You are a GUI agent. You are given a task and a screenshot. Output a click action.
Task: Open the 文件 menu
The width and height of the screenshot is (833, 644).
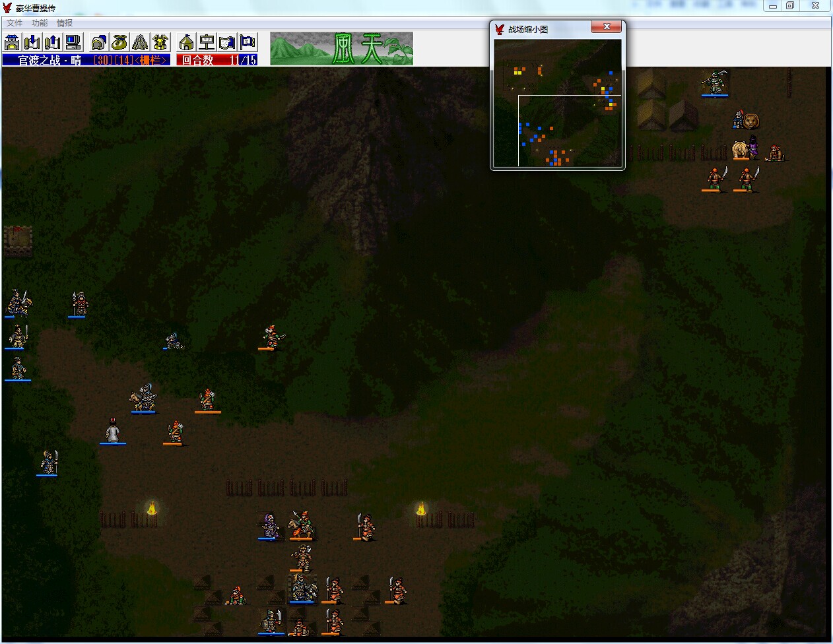(15, 23)
